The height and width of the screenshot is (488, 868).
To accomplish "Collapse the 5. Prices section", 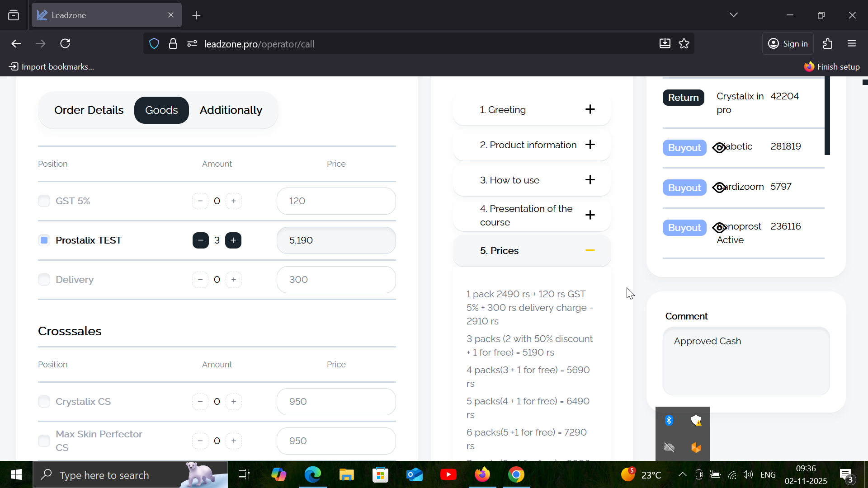I will coord(590,250).
